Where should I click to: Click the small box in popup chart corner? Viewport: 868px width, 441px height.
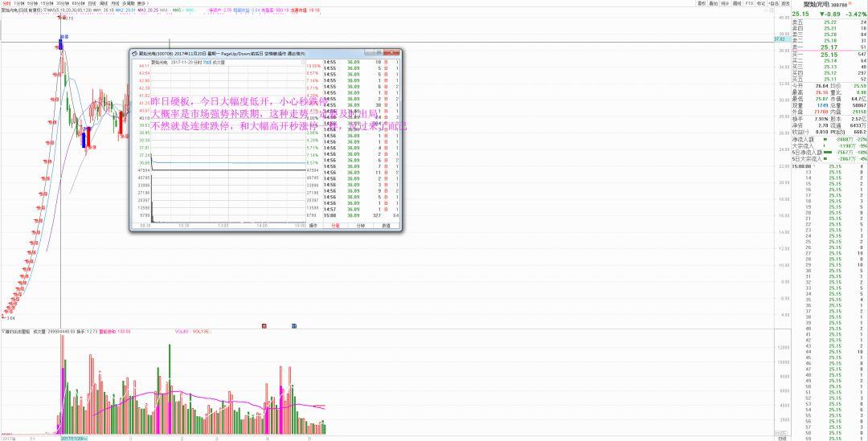click(303, 63)
